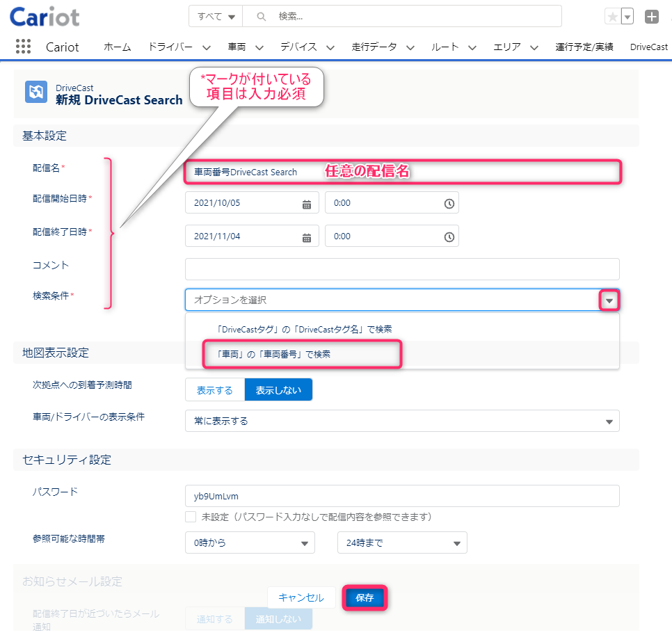Go to the ホーム tab
The width and height of the screenshot is (672, 635).
click(x=117, y=47)
